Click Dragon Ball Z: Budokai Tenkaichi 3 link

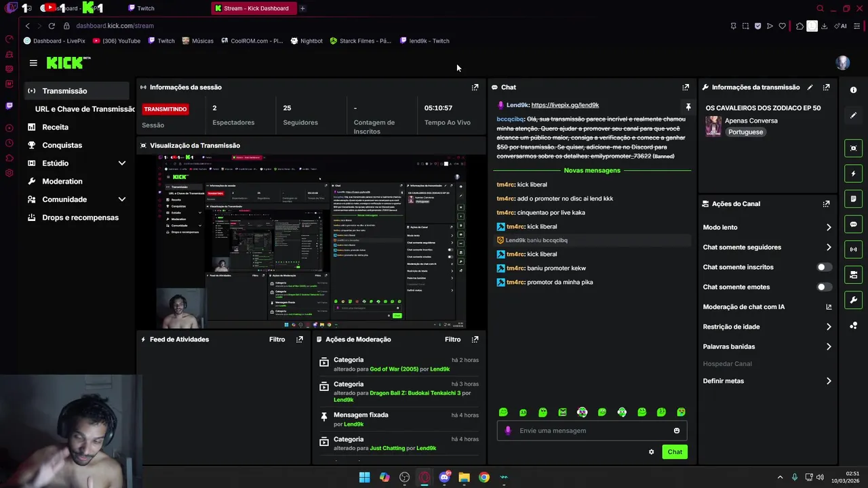415,393
